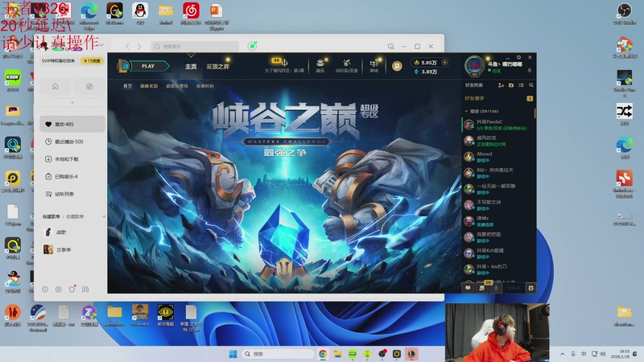This screenshot has width=644, height=362.
Task: Open the music player home icon
Action: click(56, 86)
